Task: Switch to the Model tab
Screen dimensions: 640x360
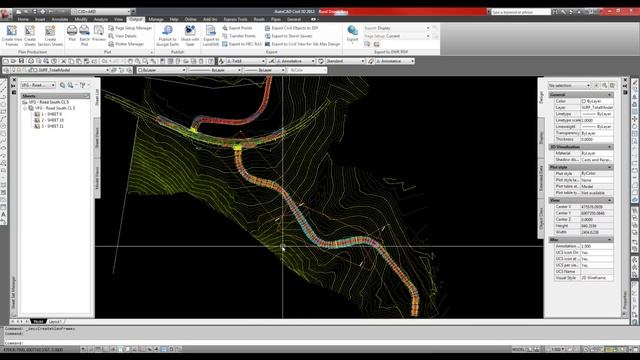Action: [38, 322]
